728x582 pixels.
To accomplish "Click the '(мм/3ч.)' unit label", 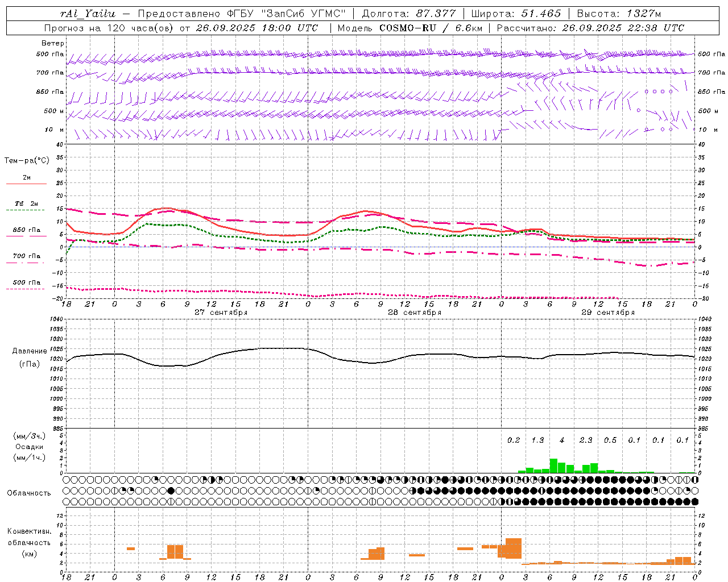I will 29,436.
